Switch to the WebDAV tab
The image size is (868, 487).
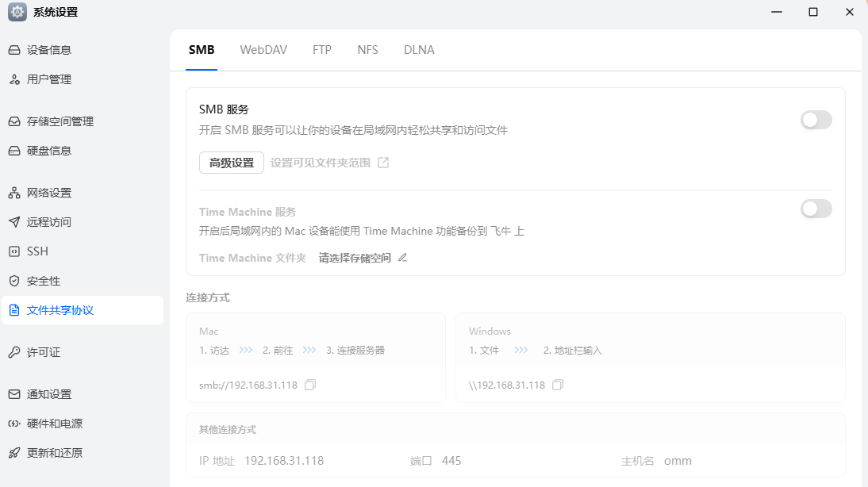point(263,49)
